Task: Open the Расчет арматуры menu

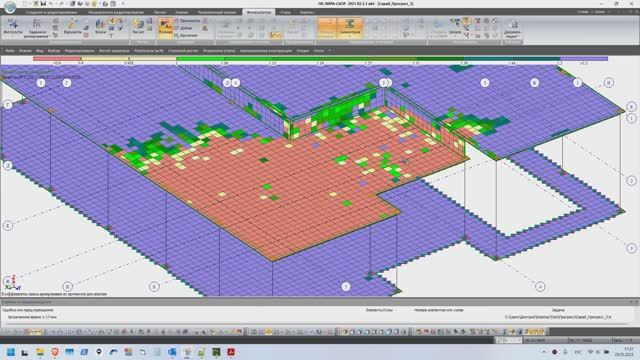Action: 114,51
